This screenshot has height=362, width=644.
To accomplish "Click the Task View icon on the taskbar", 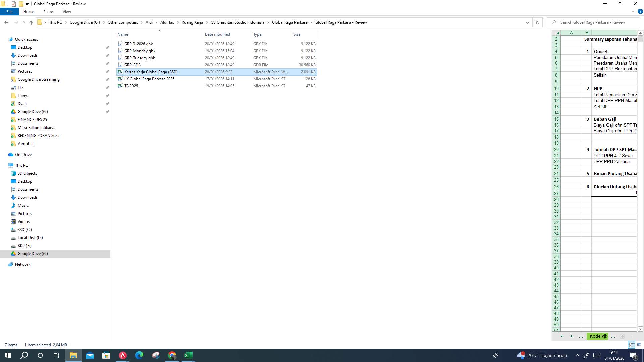I will 56,355.
